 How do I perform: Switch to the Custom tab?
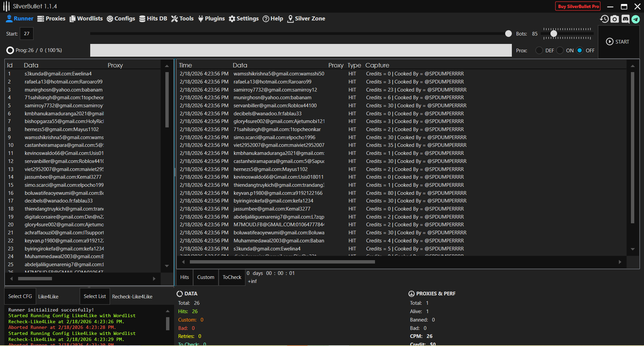[x=206, y=277]
